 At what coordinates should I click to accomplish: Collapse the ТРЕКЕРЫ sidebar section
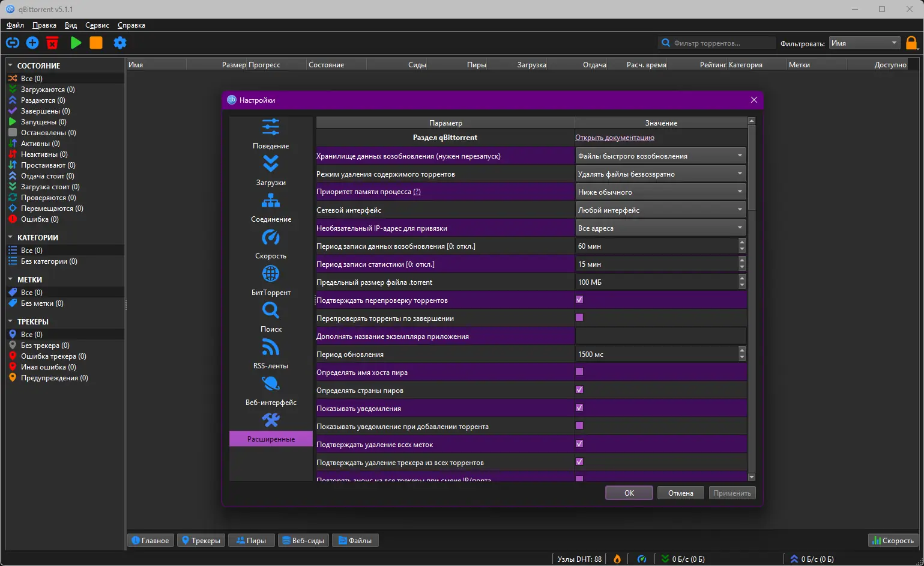pyautogui.click(x=10, y=321)
